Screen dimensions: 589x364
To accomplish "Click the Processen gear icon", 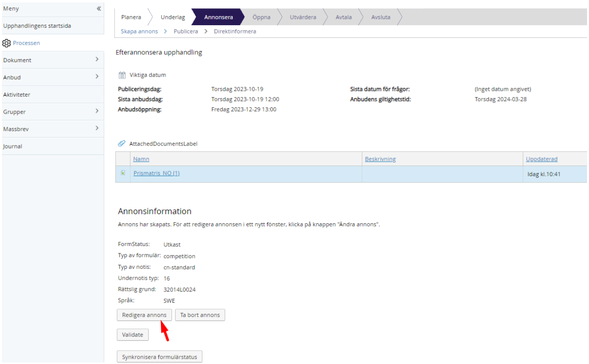I will 6,43.
